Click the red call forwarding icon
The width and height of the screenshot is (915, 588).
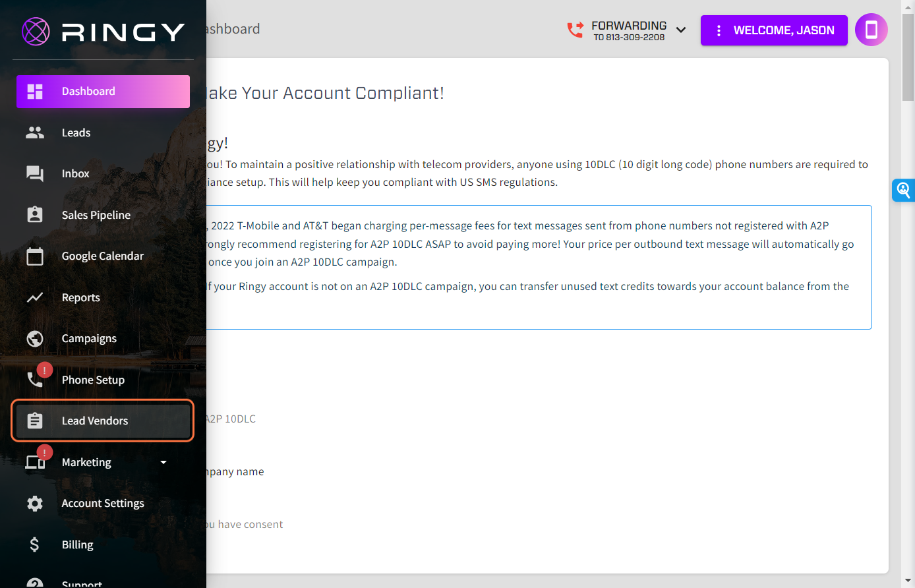point(575,30)
